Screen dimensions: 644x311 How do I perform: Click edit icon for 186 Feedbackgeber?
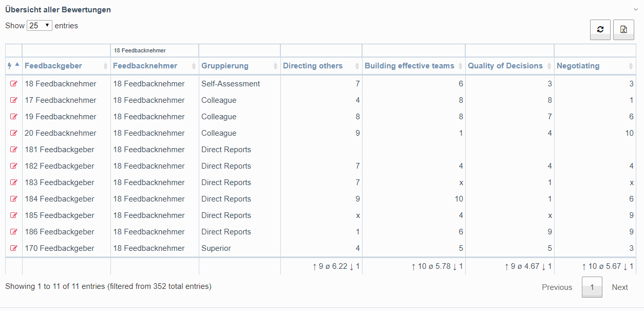tap(14, 232)
